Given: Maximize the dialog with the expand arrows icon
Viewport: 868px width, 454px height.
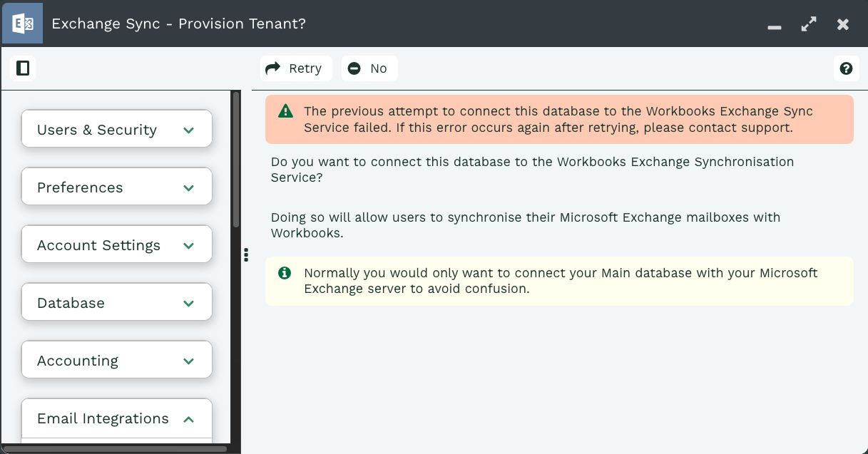Looking at the screenshot, I should click(809, 24).
